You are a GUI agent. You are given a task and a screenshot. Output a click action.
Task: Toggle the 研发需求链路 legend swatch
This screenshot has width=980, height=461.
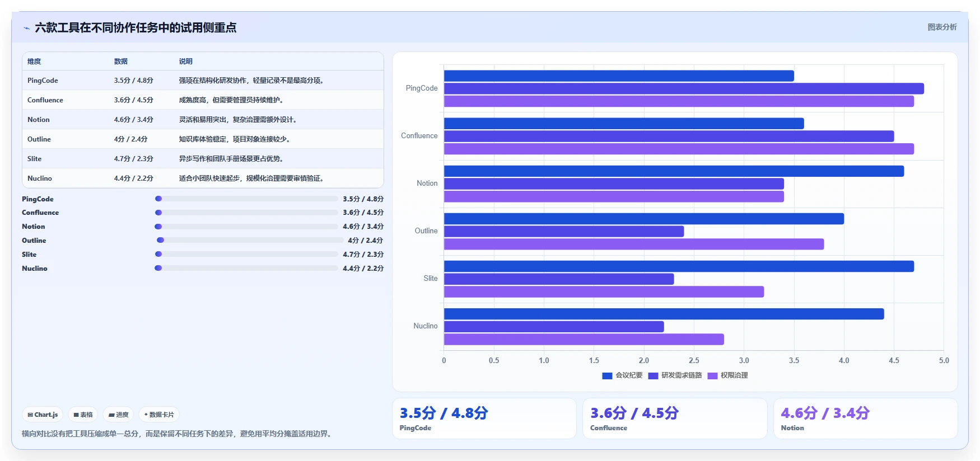[653, 376]
